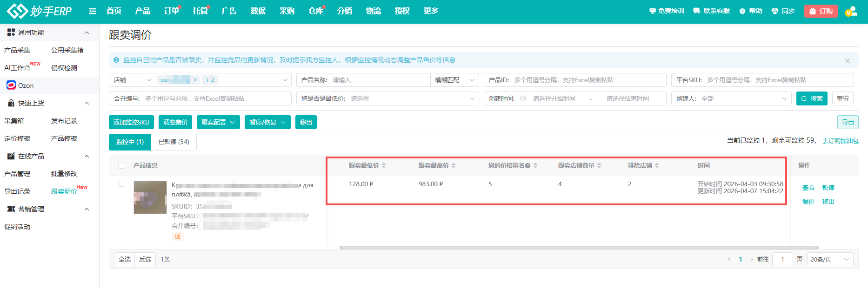Click the 搜索 button
This screenshot has height=288, width=868.
(x=812, y=98)
